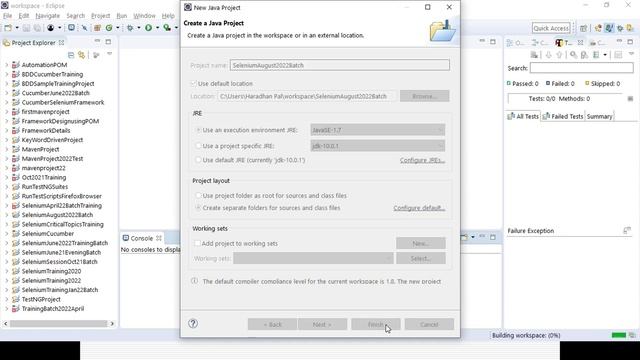Select Use project folder as root radio
The image size is (640, 360).
click(x=198, y=196)
